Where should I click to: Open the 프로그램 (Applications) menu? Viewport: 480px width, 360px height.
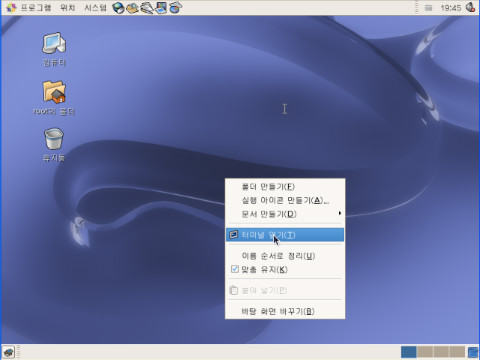click(35, 7)
